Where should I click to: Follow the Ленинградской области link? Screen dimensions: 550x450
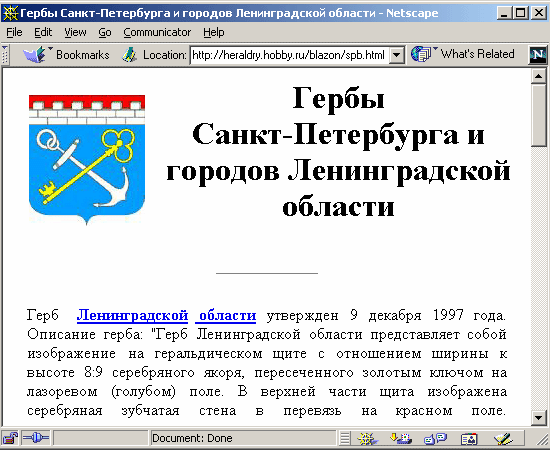pos(166,315)
